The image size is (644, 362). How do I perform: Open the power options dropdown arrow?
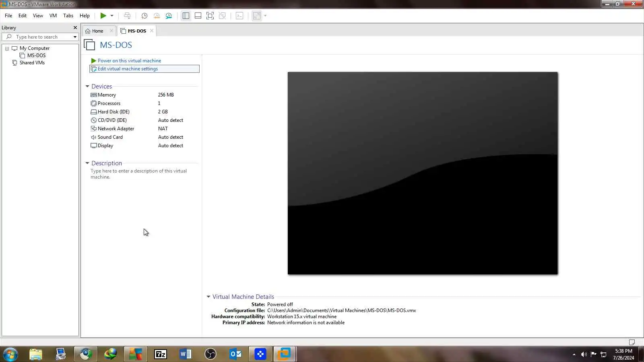pyautogui.click(x=112, y=16)
